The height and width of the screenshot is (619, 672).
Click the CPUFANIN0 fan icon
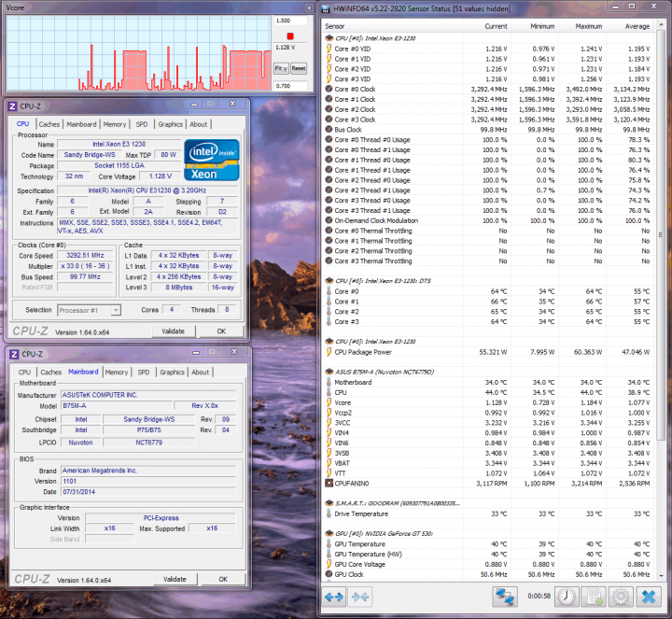(329, 483)
